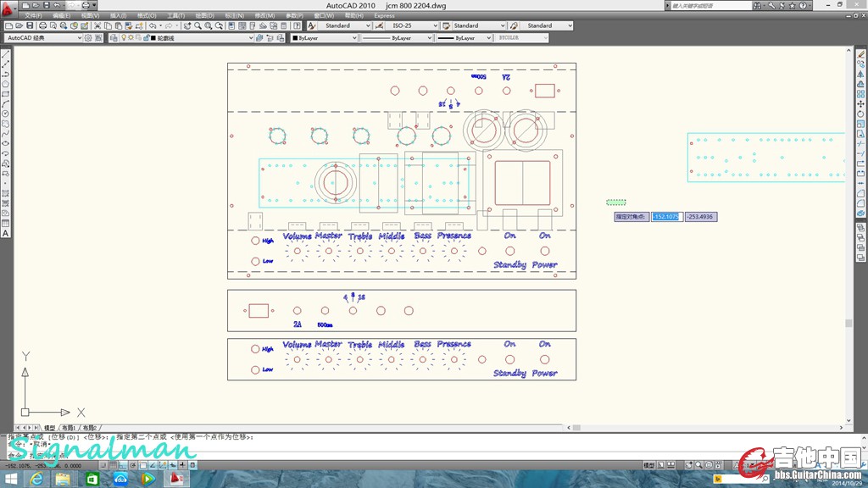Open the 格式(O) menu
The image size is (868, 488).
pos(147,15)
